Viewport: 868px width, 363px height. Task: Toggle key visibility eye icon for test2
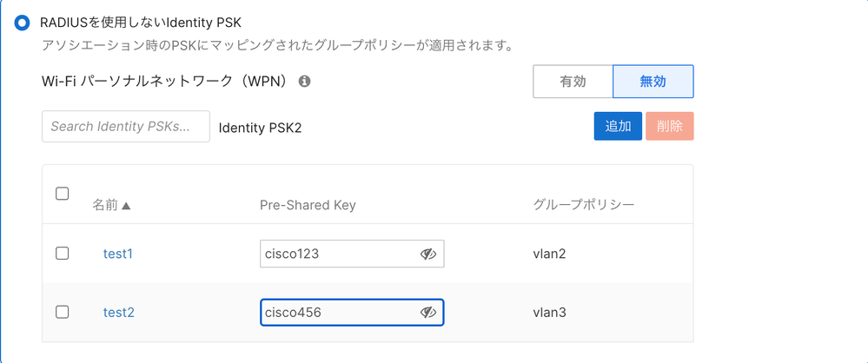point(427,312)
